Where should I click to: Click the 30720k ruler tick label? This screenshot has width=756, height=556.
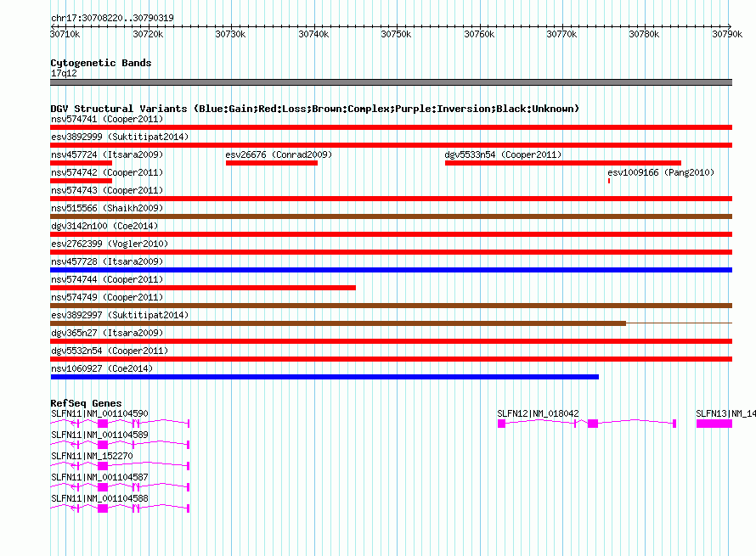pos(148,34)
